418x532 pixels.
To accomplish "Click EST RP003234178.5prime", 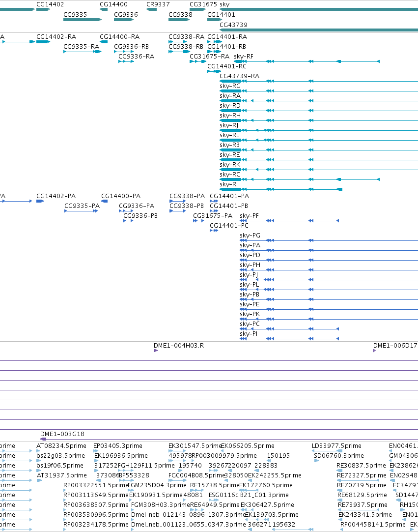I will pyautogui.click(x=96, y=525).
